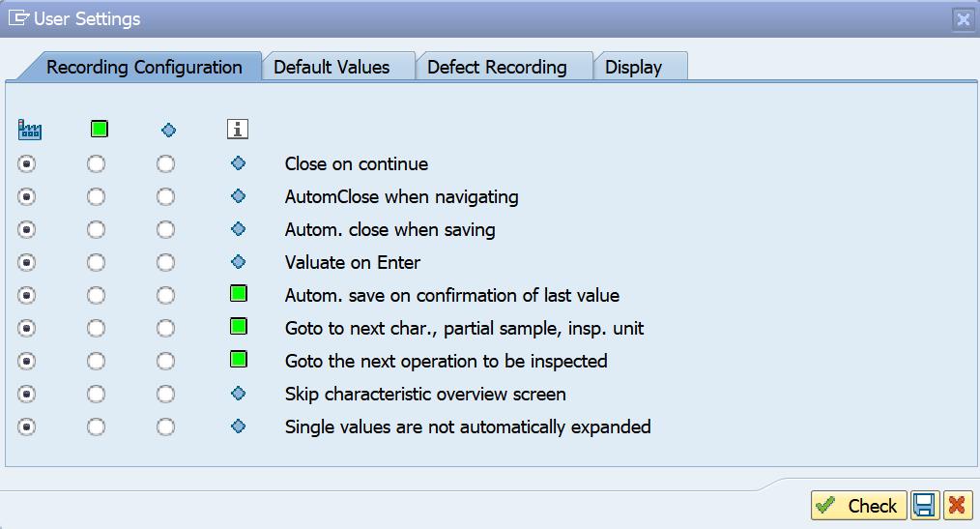Select plant radio for Valuate on Enter
Screen dimensions: 980x529
coord(27,263)
